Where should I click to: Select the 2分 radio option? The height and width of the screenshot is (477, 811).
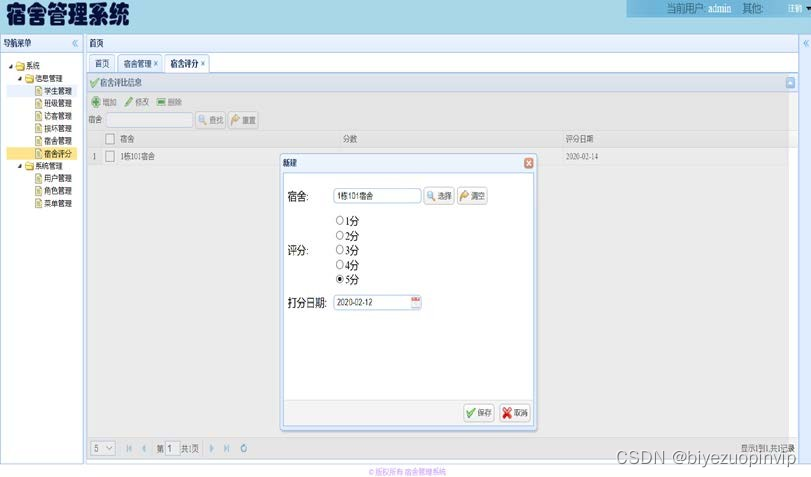click(x=339, y=235)
